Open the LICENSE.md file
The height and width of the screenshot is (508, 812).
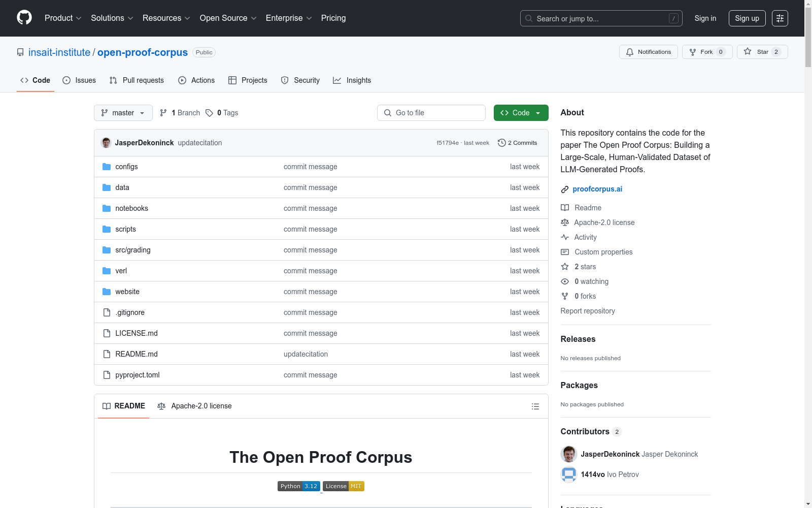(137, 333)
